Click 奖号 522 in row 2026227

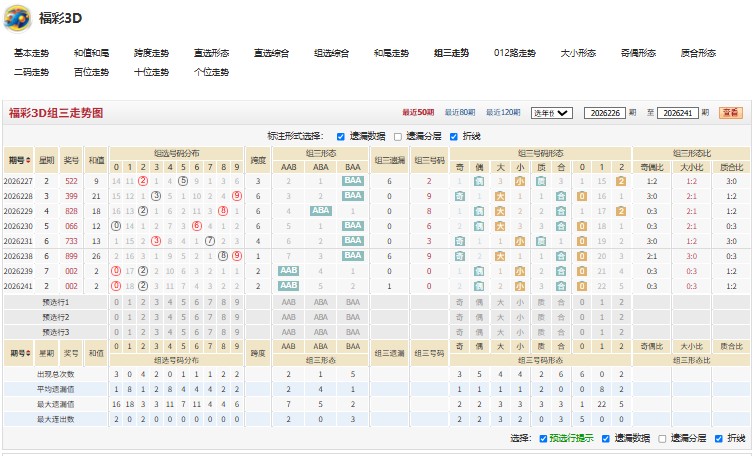tap(71, 181)
